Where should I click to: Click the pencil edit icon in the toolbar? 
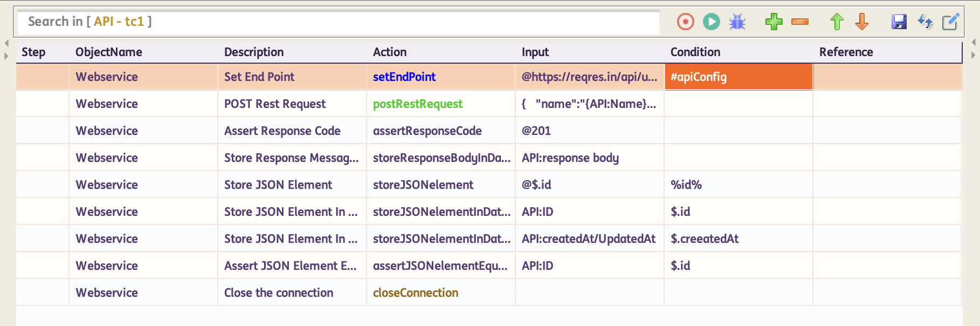pos(950,22)
